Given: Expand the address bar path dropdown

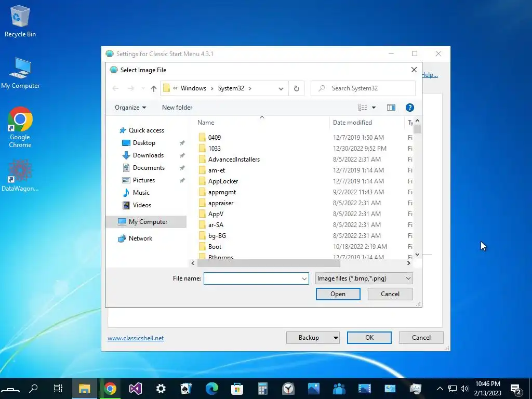Looking at the screenshot, I should 281,88.
